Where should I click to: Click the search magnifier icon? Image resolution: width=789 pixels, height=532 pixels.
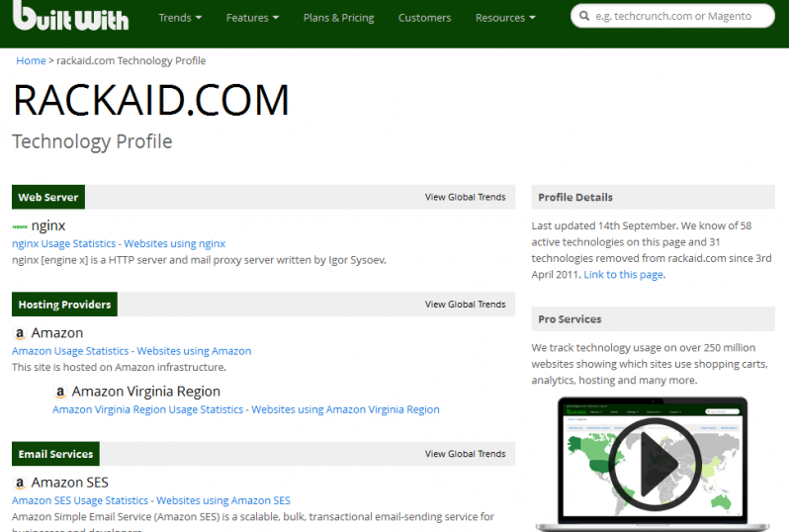pos(585,17)
